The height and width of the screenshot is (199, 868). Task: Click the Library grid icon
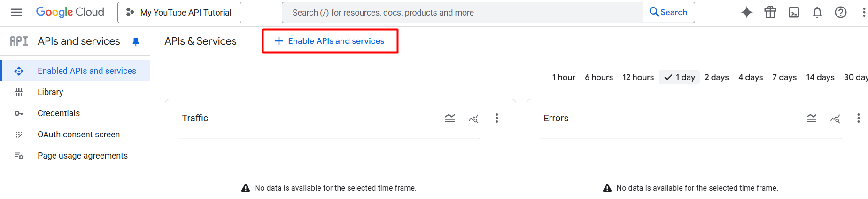(19, 92)
